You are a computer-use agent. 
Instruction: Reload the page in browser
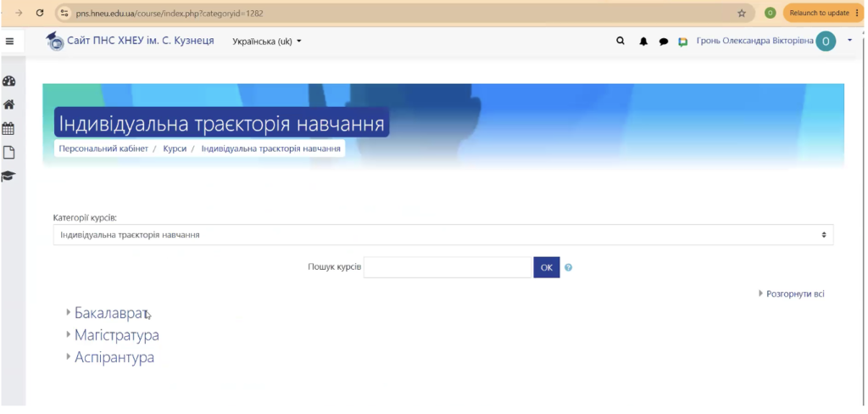[40, 13]
